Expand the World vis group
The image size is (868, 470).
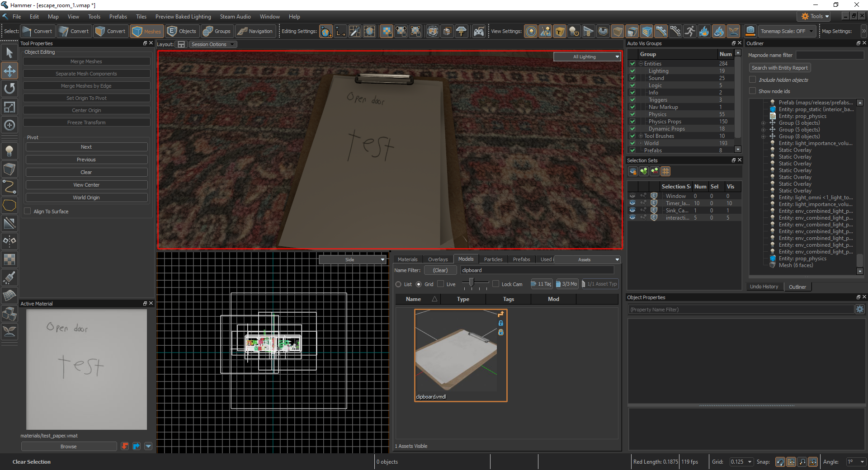pyautogui.click(x=640, y=143)
